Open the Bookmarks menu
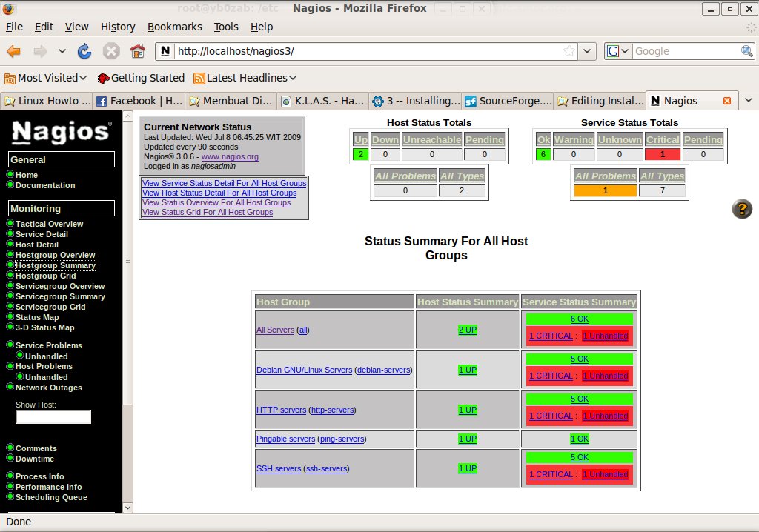 tap(174, 27)
